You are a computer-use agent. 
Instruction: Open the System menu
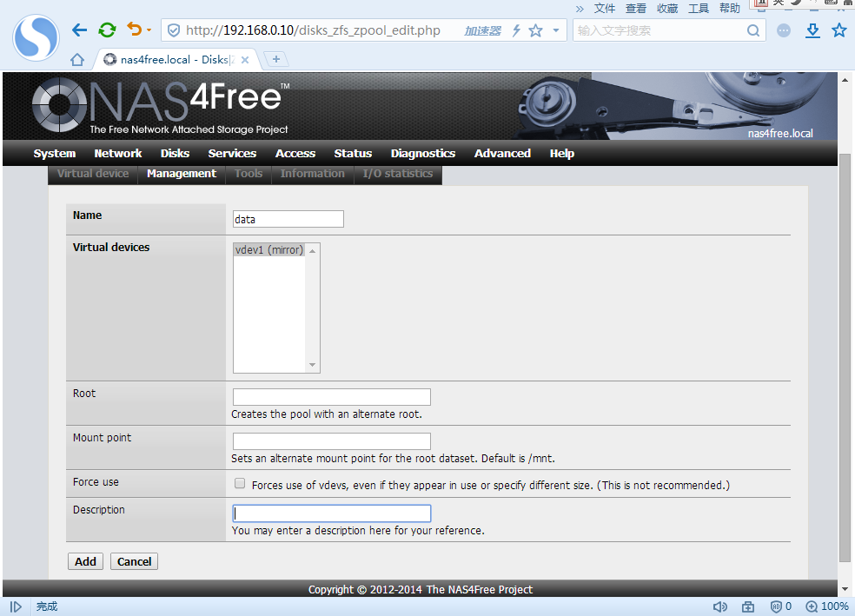pos(55,153)
